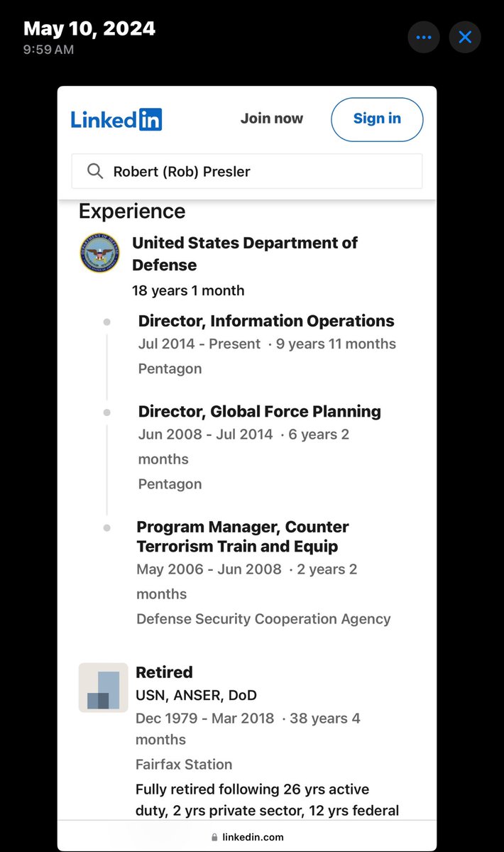
Task: Open the Department of Defense seal logo
Action: point(99,253)
